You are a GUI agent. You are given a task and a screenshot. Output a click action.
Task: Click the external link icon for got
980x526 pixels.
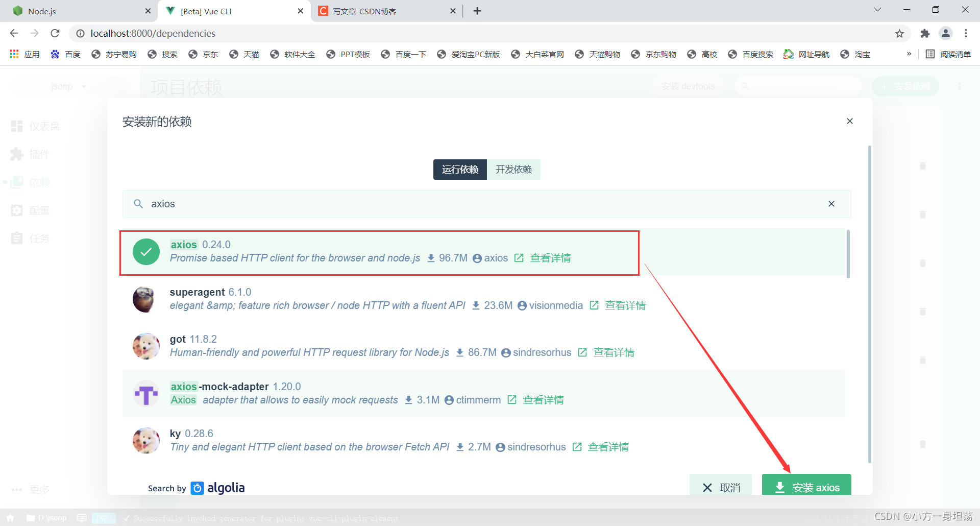pyautogui.click(x=582, y=352)
